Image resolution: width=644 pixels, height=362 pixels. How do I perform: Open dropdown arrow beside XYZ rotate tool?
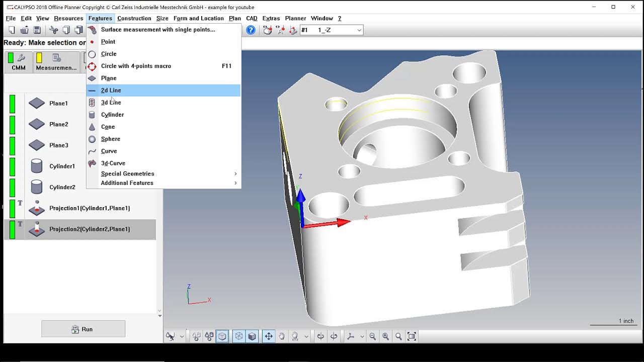(x=306, y=336)
